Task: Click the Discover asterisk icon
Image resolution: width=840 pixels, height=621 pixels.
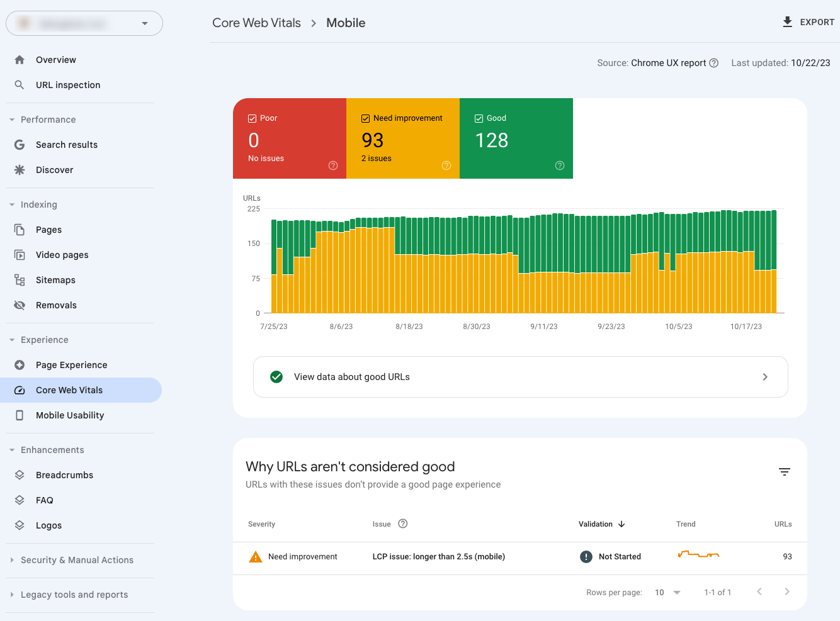Action: [x=20, y=170]
